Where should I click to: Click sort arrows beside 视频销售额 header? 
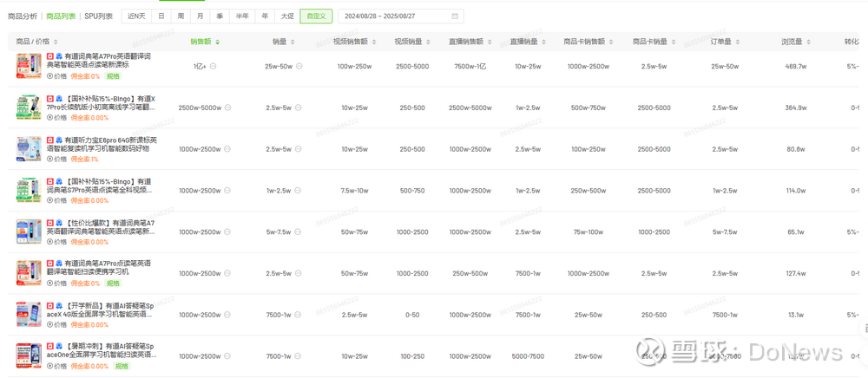pyautogui.click(x=373, y=42)
